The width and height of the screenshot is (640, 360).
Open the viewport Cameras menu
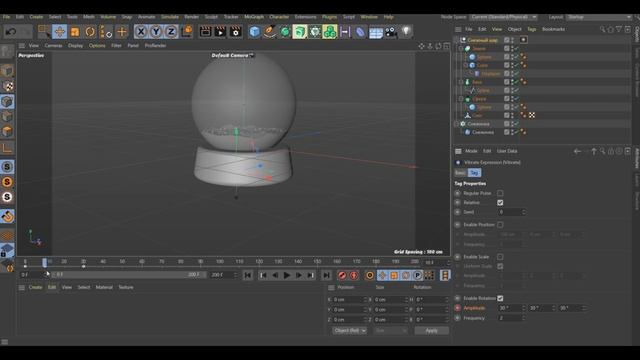pyautogui.click(x=53, y=46)
